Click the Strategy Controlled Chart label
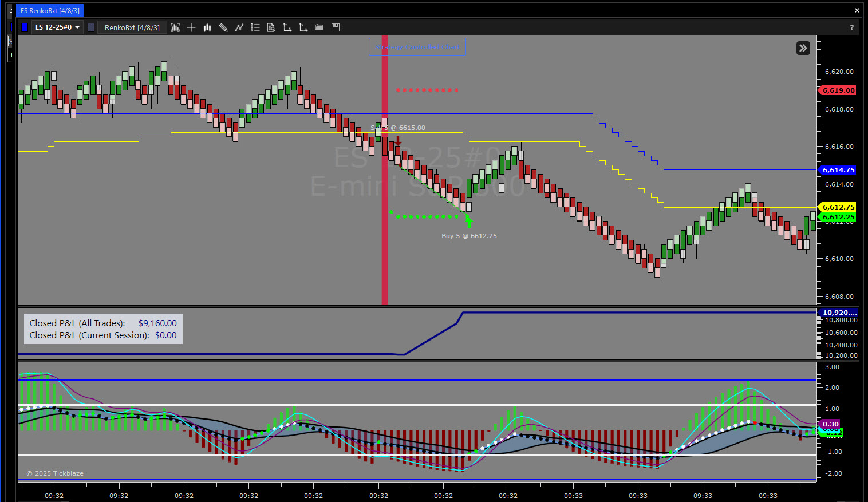The height and width of the screenshot is (502, 868). pos(417,47)
